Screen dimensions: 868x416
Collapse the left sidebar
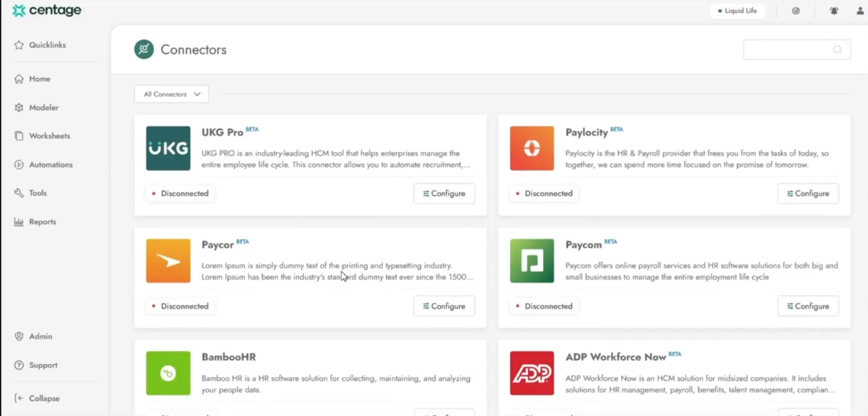(37, 398)
